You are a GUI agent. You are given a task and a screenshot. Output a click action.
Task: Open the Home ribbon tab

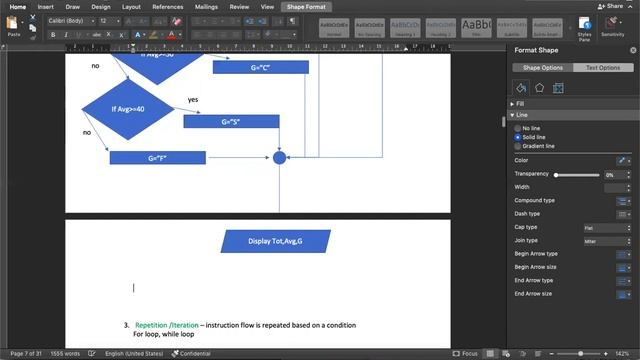[x=18, y=7]
